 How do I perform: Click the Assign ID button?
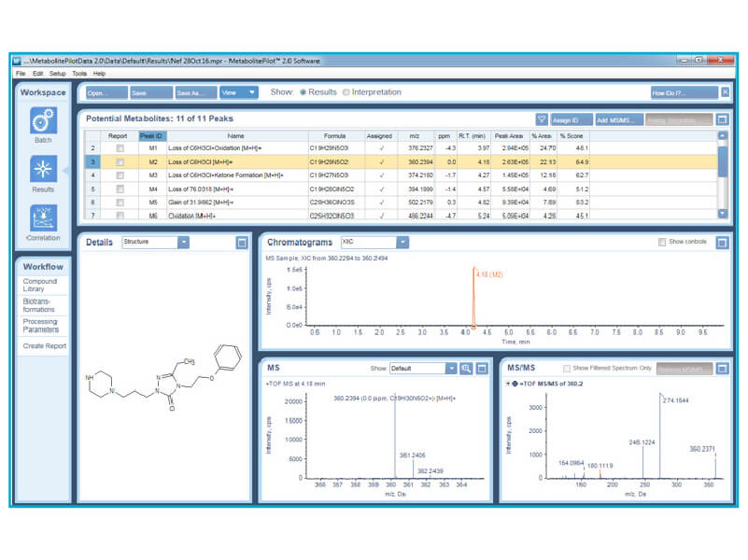[572, 119]
